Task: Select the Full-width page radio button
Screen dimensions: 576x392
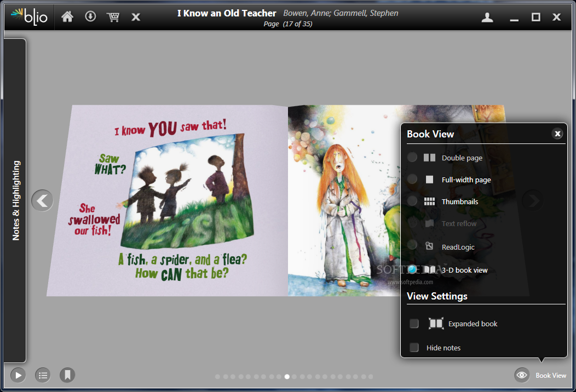Action: [x=412, y=179]
